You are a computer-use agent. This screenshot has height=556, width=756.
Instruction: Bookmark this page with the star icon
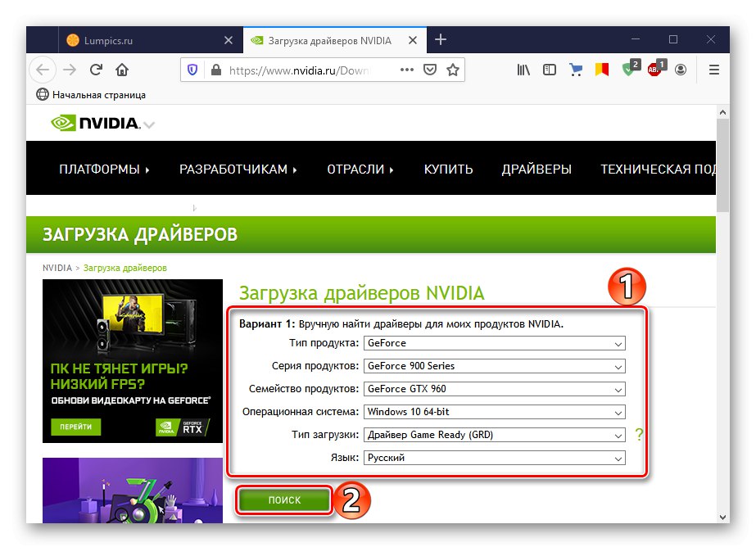[453, 70]
